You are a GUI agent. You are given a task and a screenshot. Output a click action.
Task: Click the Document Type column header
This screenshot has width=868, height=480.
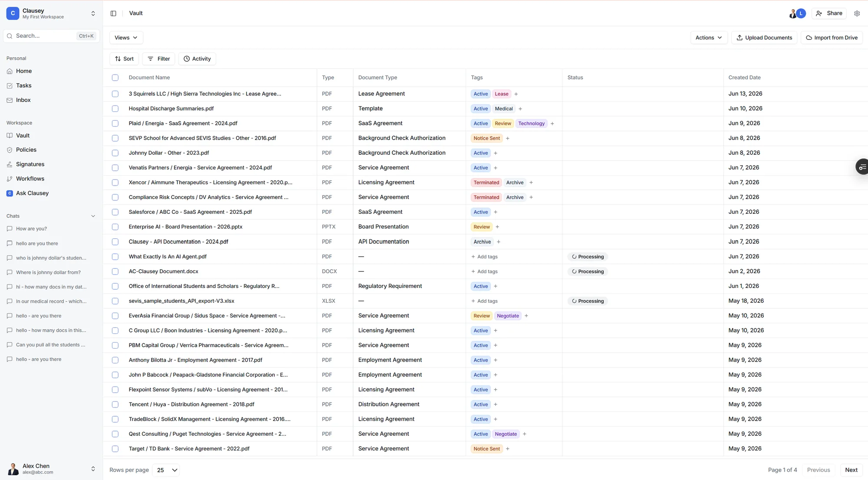point(378,78)
